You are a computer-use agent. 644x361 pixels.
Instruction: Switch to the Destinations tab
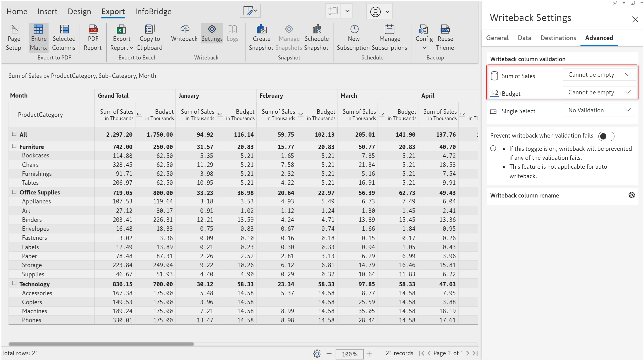(x=558, y=38)
